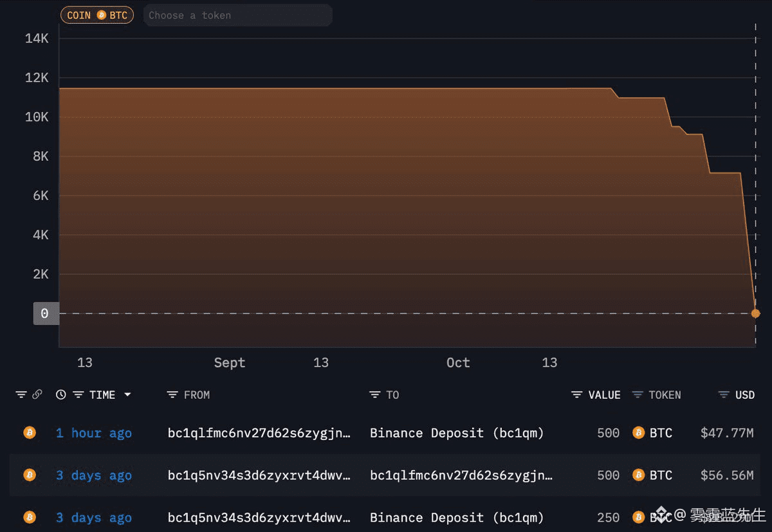Viewport: 772px width, 532px height.
Task: Click the TIME column header label
Action: 102,395
